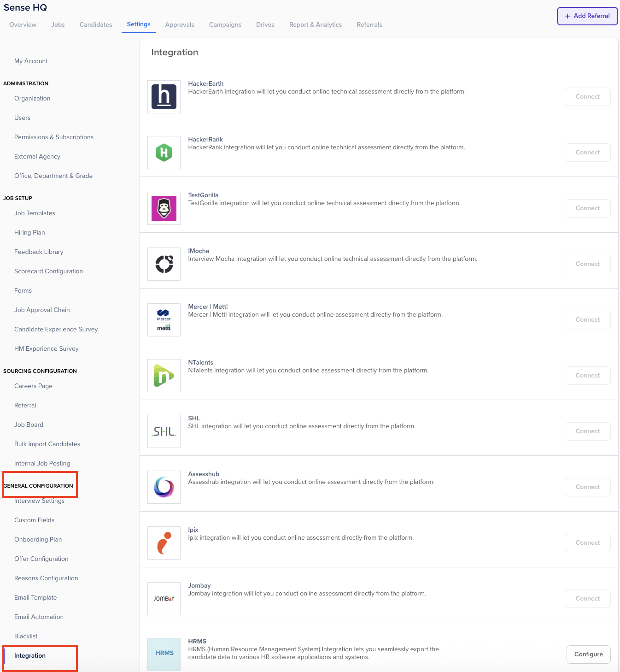The image size is (620, 672).
Task: Open Bulk Import Candidates
Action: pyautogui.click(x=47, y=444)
